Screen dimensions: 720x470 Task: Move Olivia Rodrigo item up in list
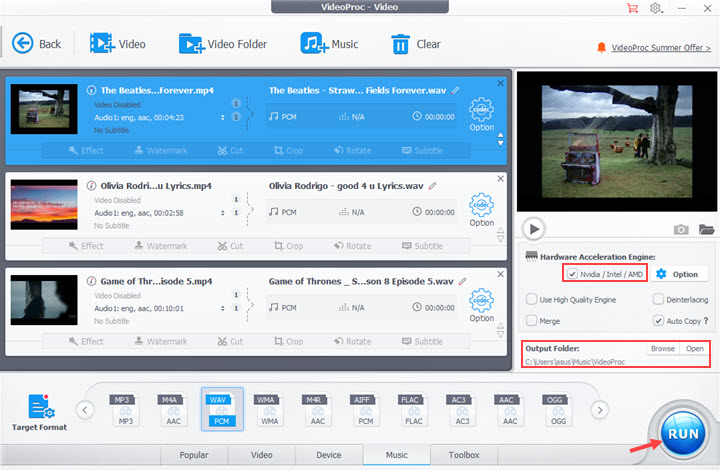[x=501, y=230]
